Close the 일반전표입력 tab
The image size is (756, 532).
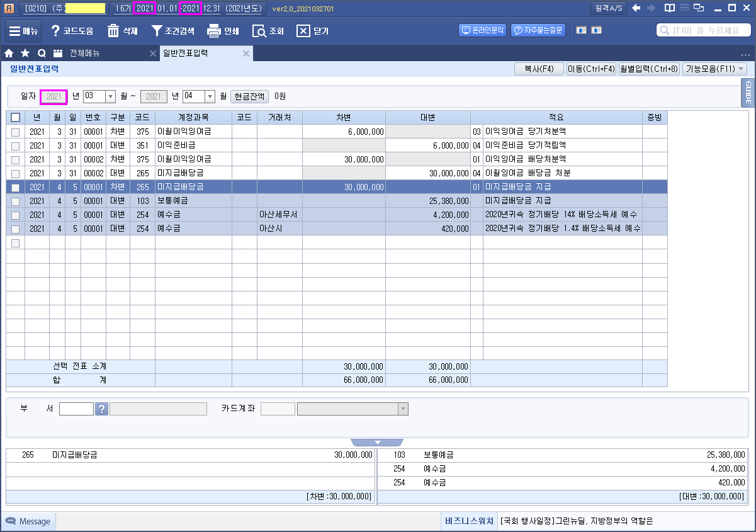click(x=246, y=54)
